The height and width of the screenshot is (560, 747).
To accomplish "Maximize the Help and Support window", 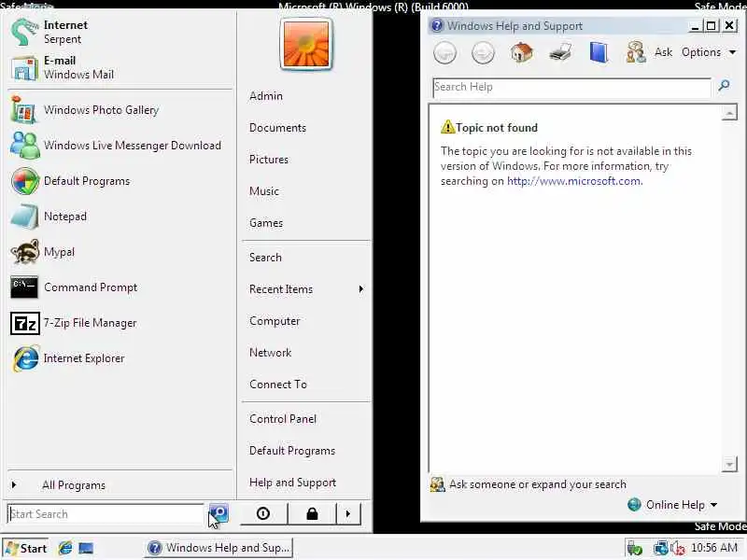I will pos(712,26).
